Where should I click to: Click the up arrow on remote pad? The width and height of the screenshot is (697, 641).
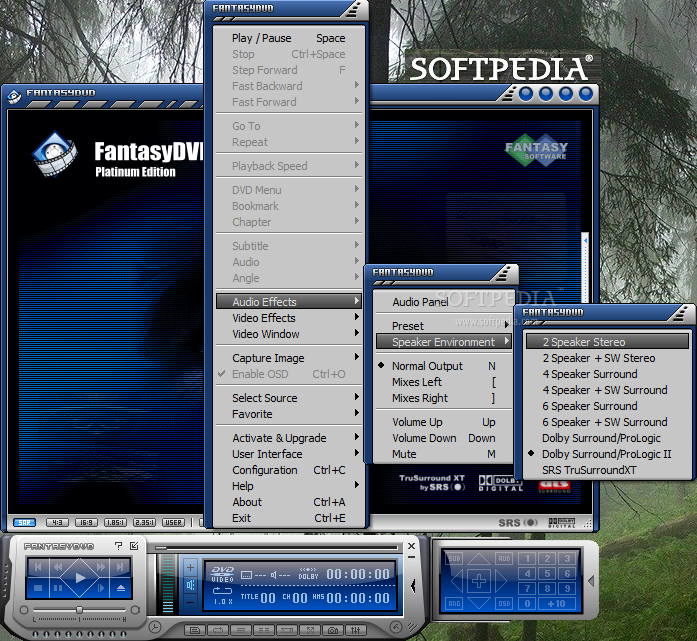479,559
